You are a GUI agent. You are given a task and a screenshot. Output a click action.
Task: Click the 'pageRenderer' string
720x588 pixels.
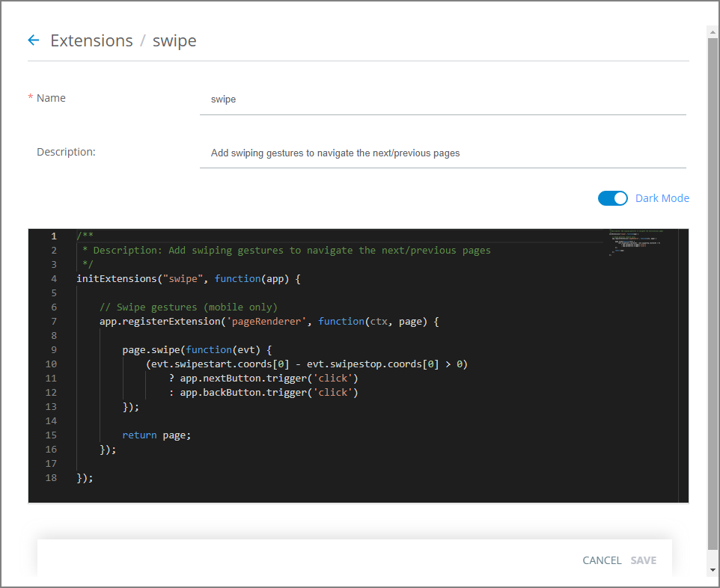pos(266,322)
